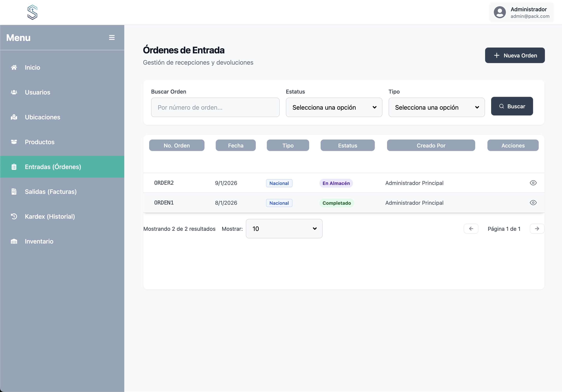The image size is (562, 392).
Task: Click the Administrador profile avatar icon
Action: click(x=500, y=12)
